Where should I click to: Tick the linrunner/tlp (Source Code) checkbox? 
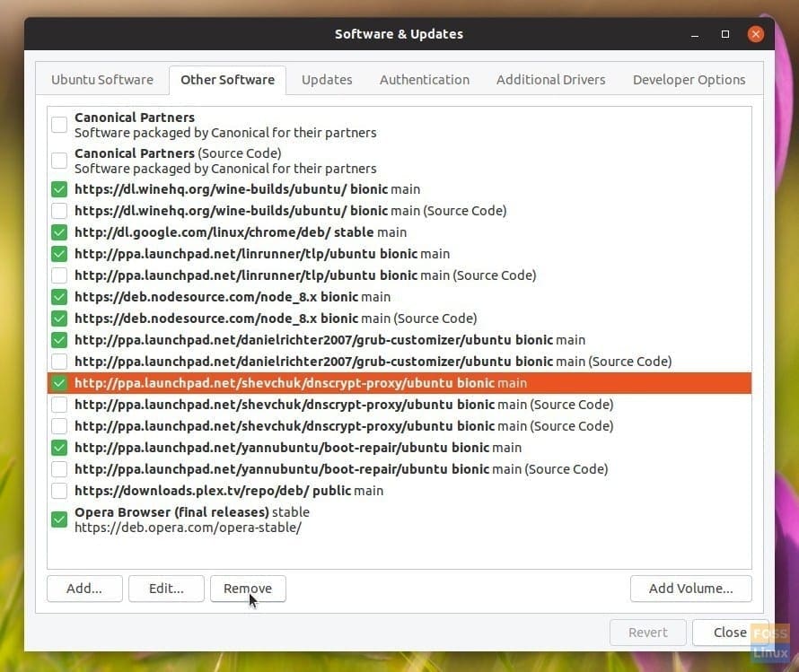click(59, 275)
